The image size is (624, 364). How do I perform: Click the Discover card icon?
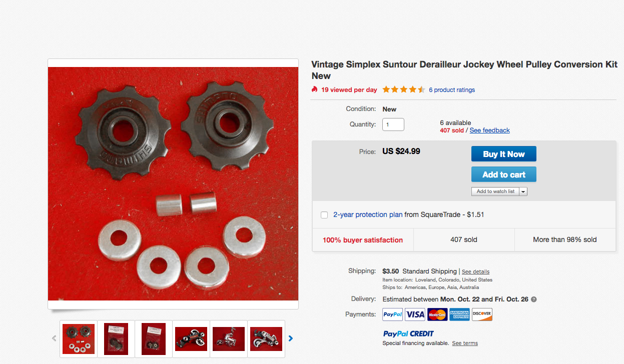482,314
